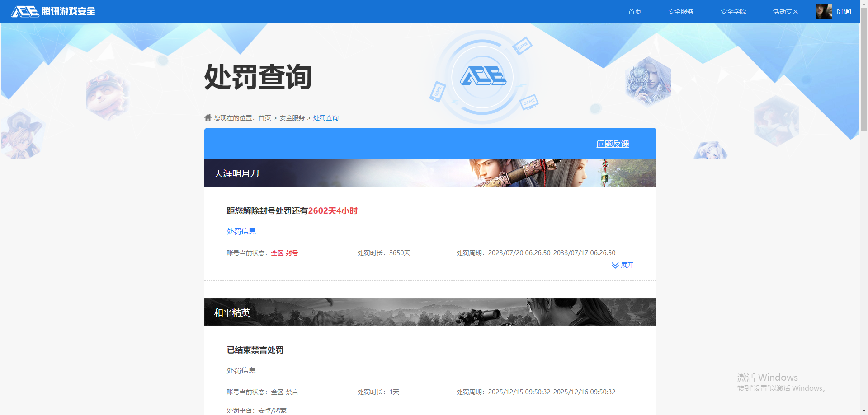Click the 全区 封号 status text

(284, 253)
